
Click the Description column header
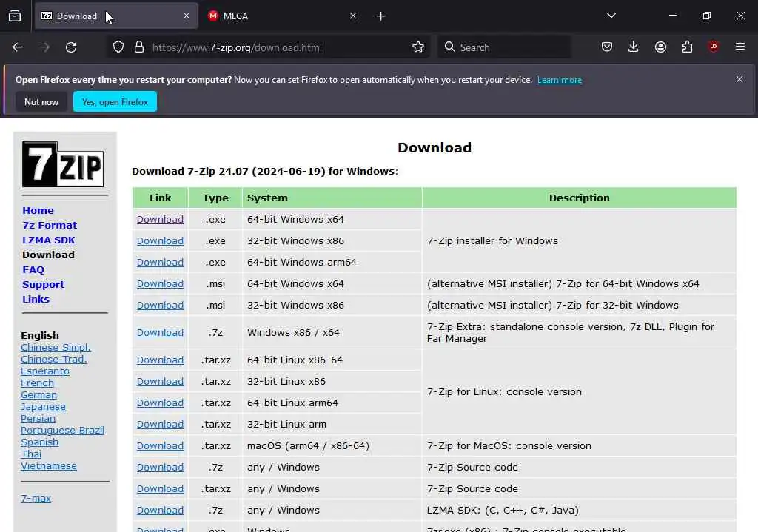point(579,198)
